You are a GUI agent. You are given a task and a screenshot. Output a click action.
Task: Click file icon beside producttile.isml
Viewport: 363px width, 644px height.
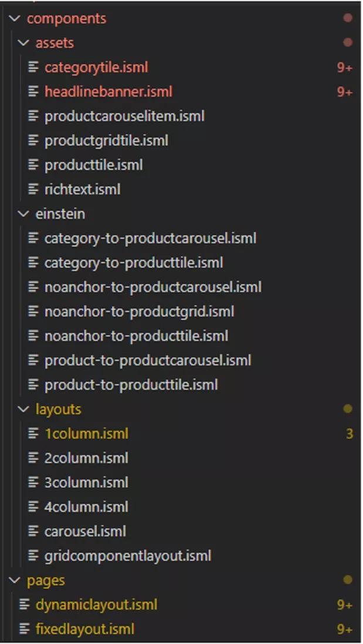click(33, 165)
